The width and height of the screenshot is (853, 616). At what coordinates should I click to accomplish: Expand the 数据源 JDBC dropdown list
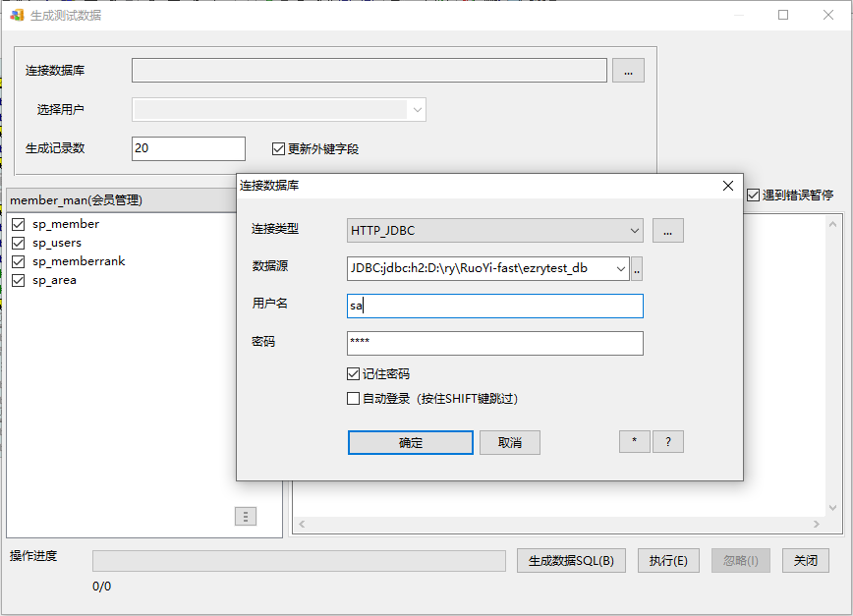coord(620,268)
